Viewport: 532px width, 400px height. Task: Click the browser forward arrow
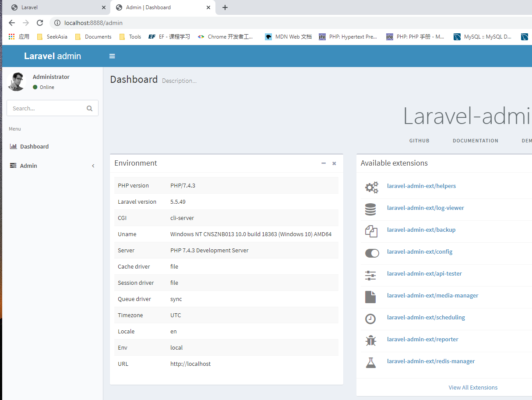coord(26,23)
